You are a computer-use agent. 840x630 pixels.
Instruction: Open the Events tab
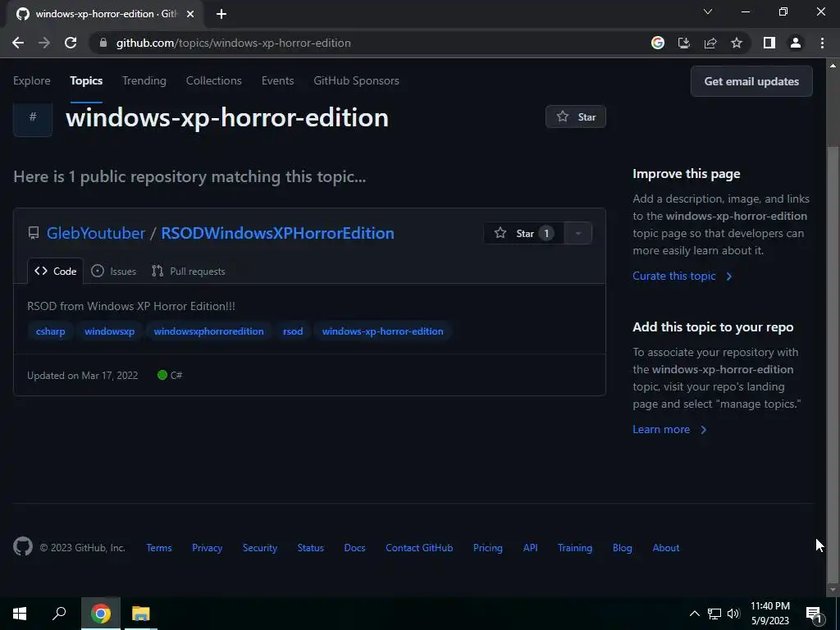click(277, 81)
